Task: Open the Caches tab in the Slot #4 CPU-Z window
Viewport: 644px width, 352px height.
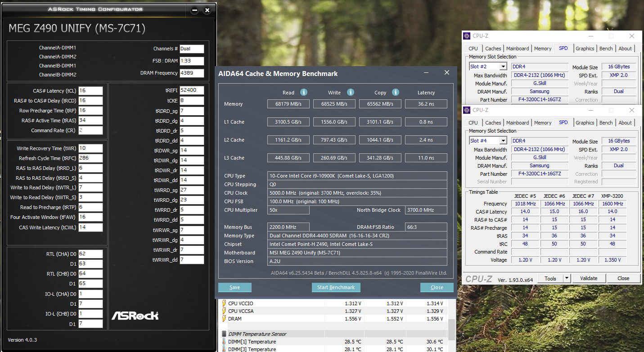Action: tap(493, 123)
